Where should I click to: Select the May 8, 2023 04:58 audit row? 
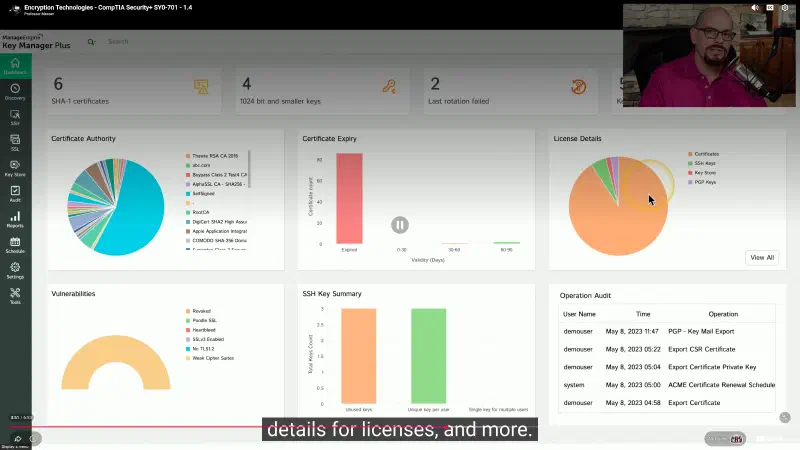click(x=667, y=403)
